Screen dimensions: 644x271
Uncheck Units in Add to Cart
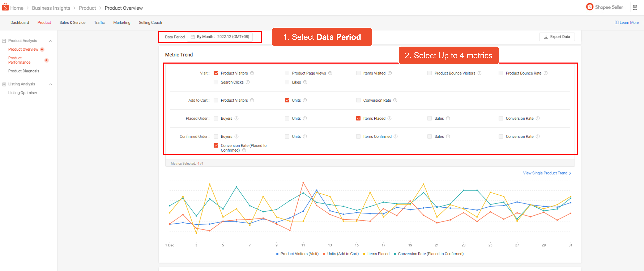tap(287, 100)
